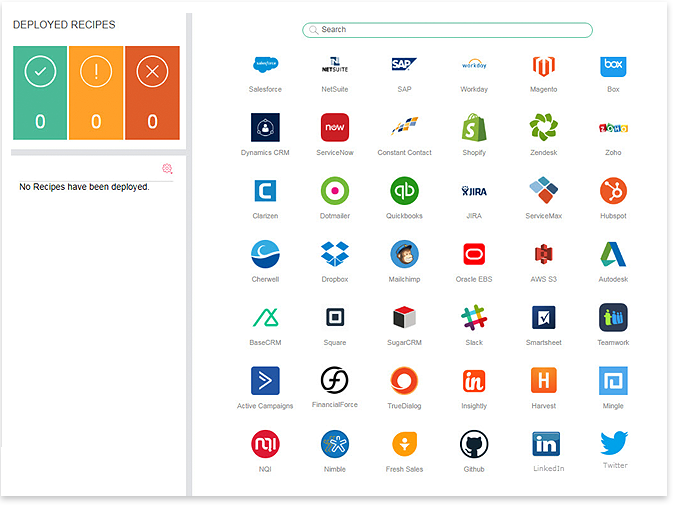Open the Active Campaigns connector icon
Image resolution: width=680 pixels, height=519 pixels.
click(x=265, y=381)
